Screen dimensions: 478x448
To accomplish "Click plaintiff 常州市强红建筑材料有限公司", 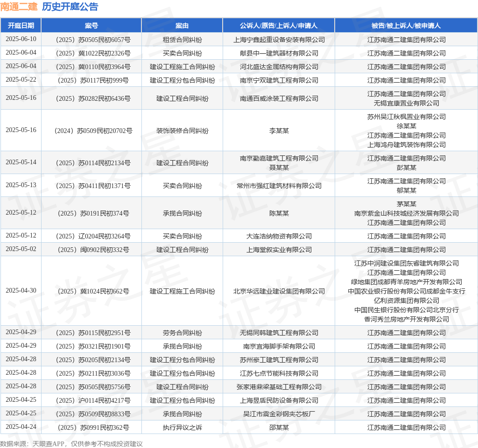I will click(279, 186).
